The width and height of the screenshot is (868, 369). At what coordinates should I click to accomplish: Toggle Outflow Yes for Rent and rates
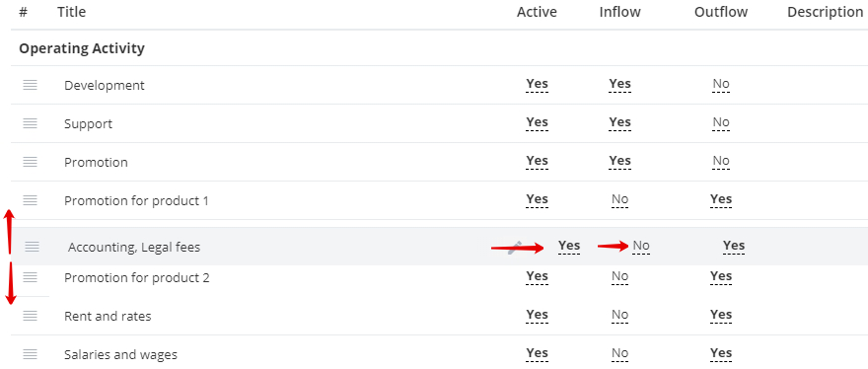coord(721,315)
